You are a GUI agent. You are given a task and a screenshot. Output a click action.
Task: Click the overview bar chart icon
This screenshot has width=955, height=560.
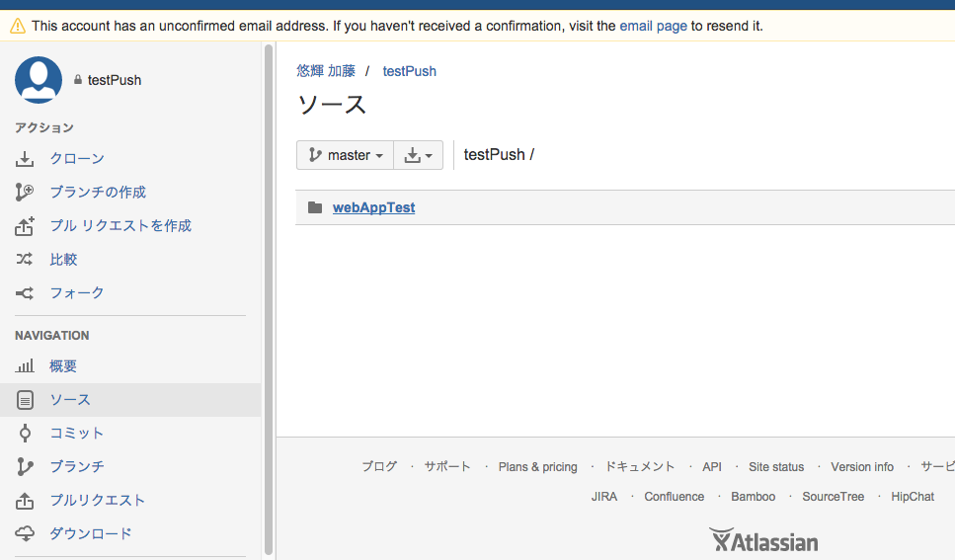(25, 366)
